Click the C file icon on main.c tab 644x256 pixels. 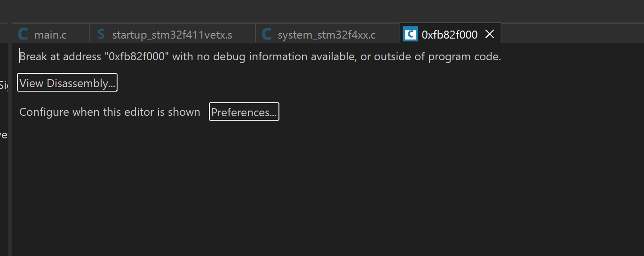(23, 34)
